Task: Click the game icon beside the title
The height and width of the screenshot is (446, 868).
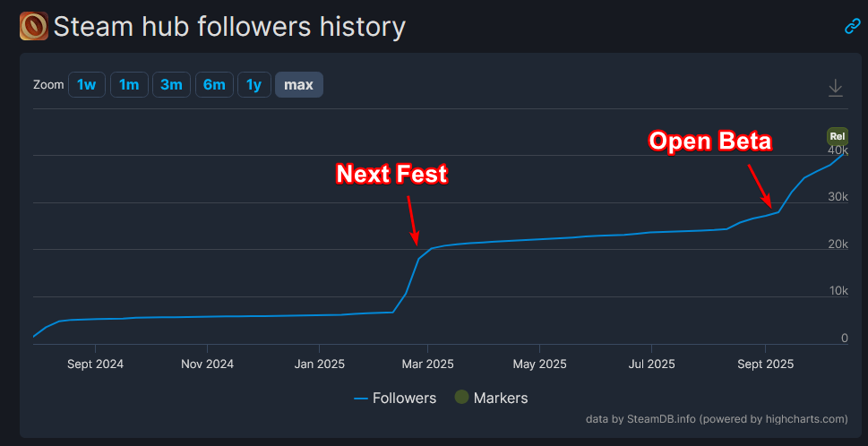Action: (x=33, y=26)
